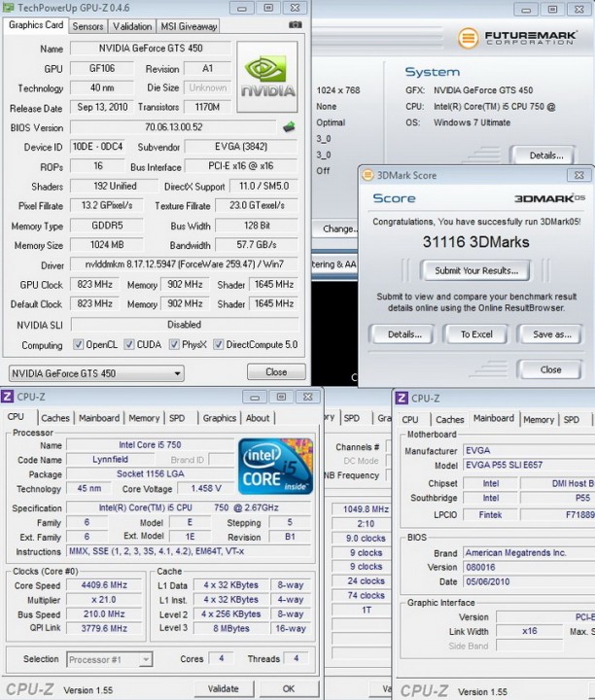Click the BIOS Version field 70.06.13.00.52
The image size is (595, 700).
174,127
